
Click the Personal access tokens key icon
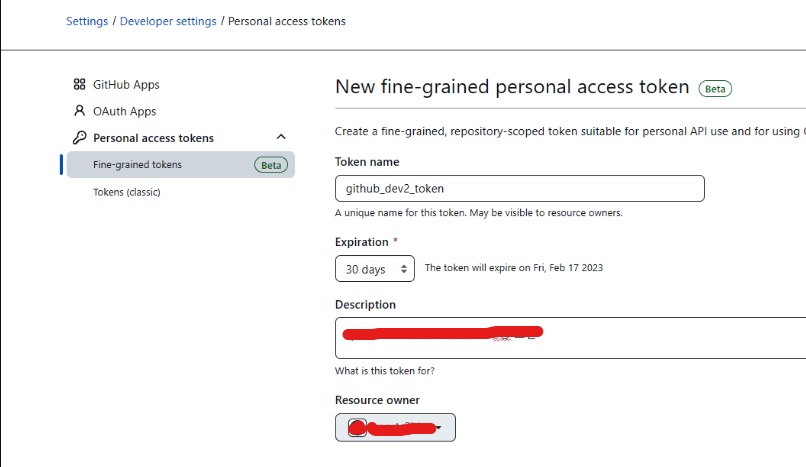(79, 138)
